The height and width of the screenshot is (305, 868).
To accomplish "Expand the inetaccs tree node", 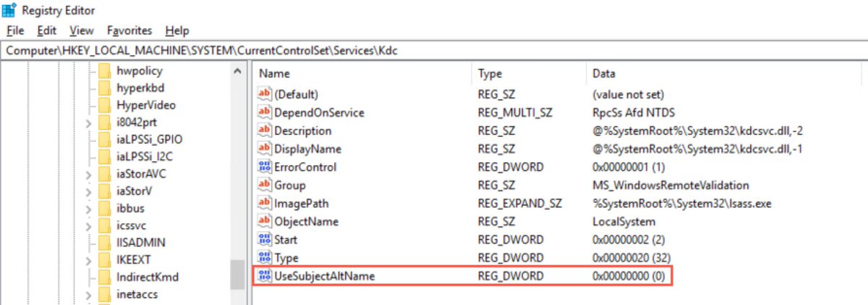I will [x=88, y=295].
